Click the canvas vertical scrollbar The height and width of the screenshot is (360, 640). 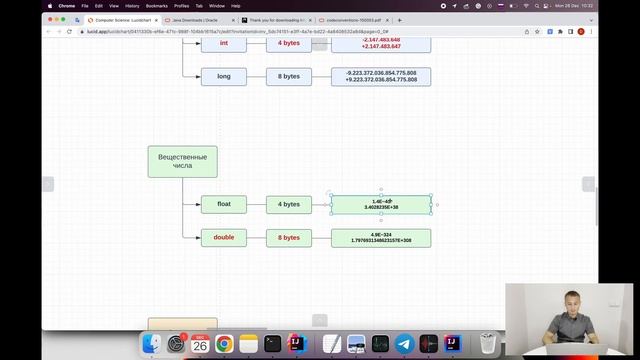coord(596,206)
